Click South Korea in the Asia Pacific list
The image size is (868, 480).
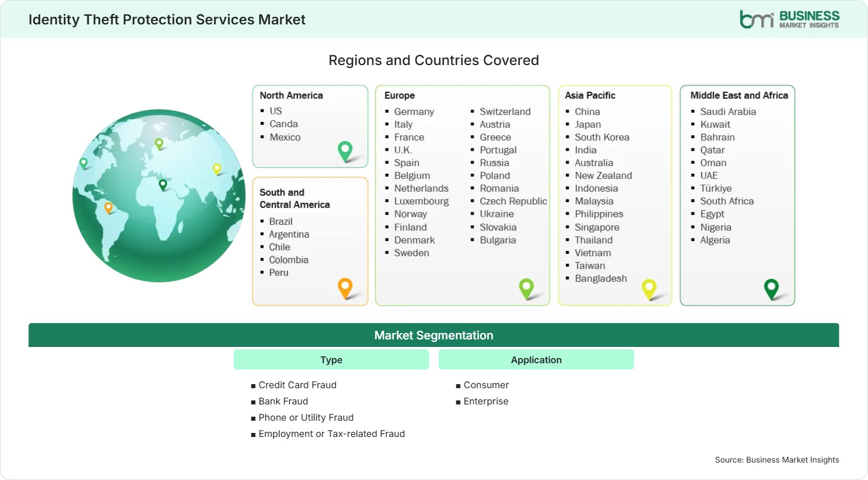point(602,137)
